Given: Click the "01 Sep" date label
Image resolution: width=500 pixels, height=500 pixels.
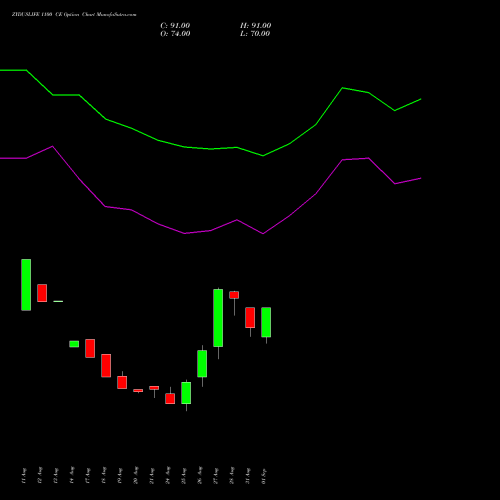Looking at the screenshot, I should 264,476.
